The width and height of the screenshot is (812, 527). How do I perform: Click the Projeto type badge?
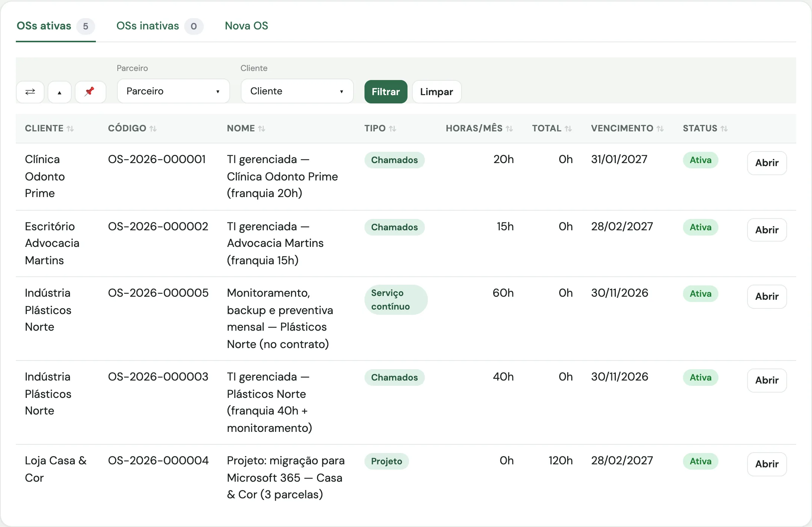386,461
